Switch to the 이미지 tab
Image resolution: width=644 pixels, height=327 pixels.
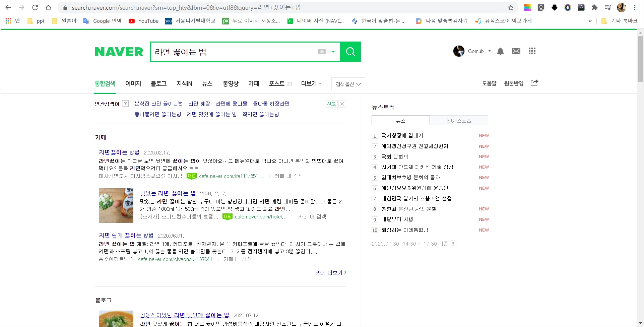(x=133, y=83)
